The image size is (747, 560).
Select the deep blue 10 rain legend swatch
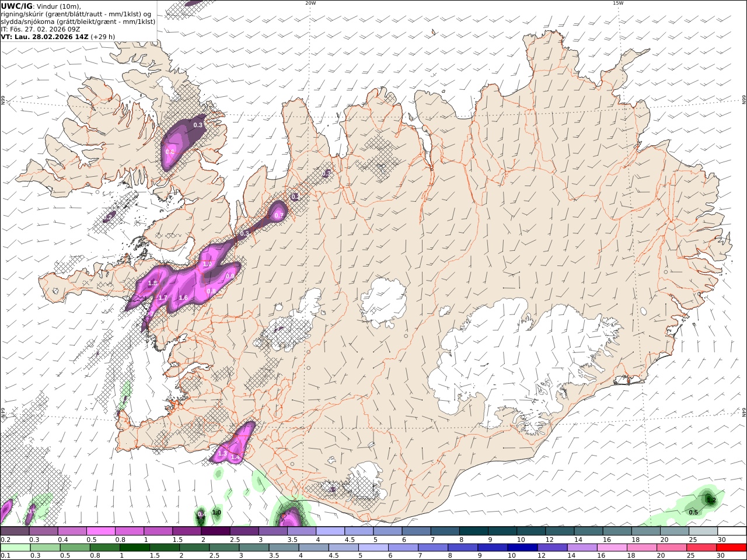(x=522, y=548)
